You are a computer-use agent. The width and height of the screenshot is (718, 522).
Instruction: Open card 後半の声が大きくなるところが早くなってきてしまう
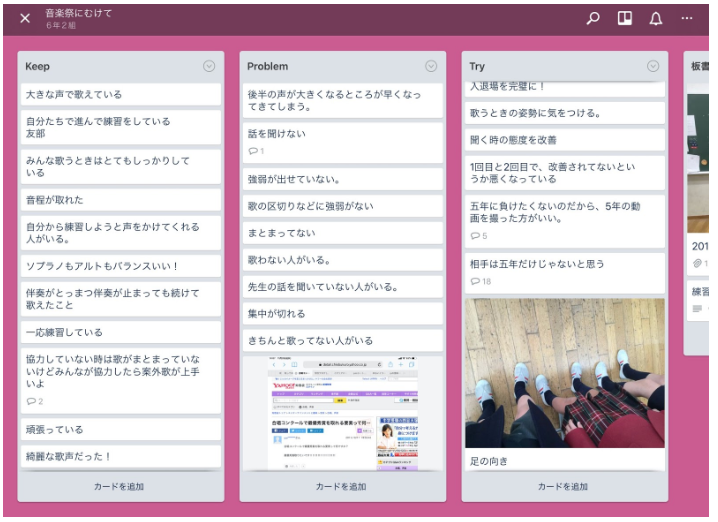pyautogui.click(x=343, y=100)
